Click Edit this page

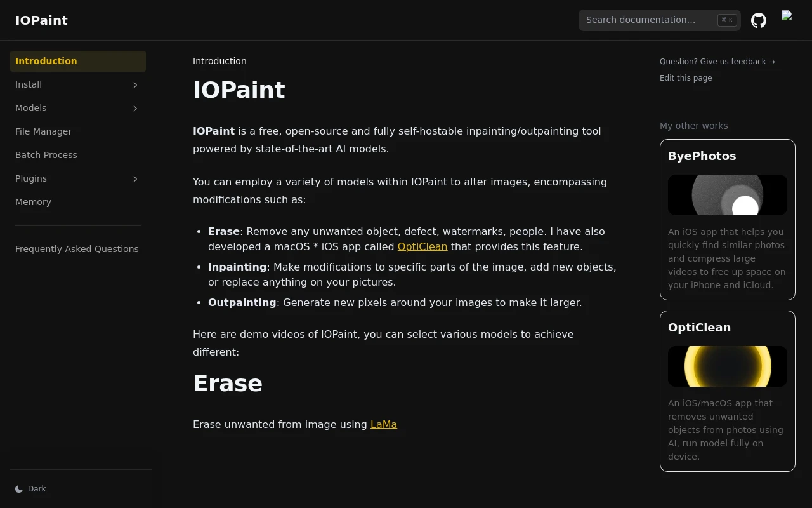pos(685,78)
